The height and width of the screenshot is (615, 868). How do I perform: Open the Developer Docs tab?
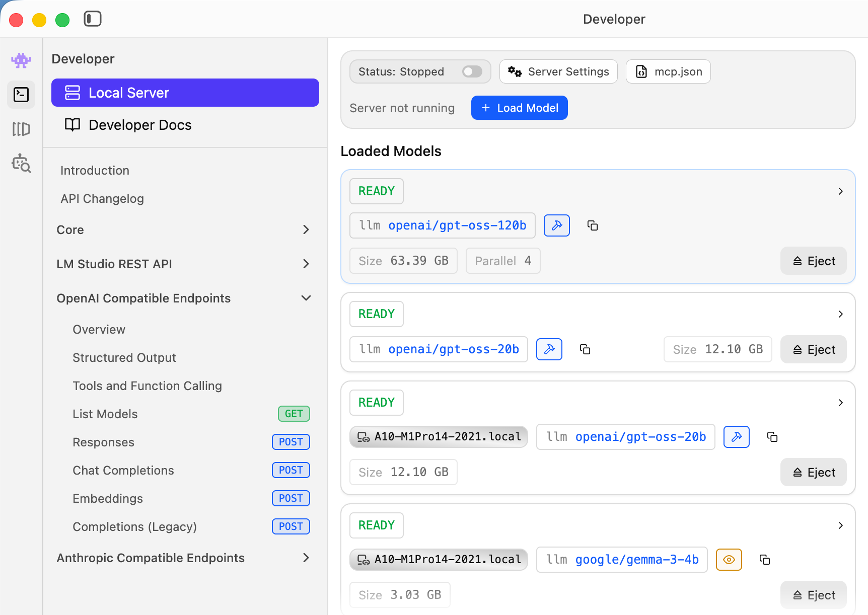[x=139, y=125]
